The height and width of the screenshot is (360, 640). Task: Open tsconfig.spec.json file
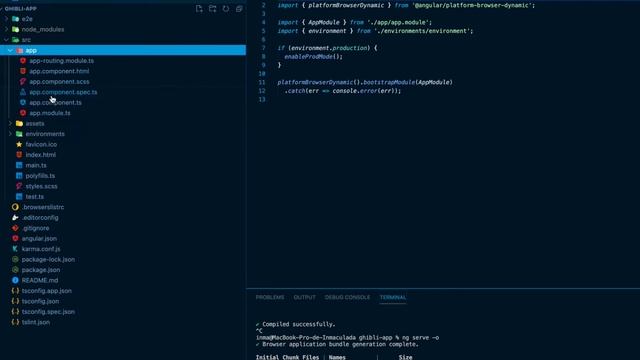pyautogui.click(x=48, y=311)
